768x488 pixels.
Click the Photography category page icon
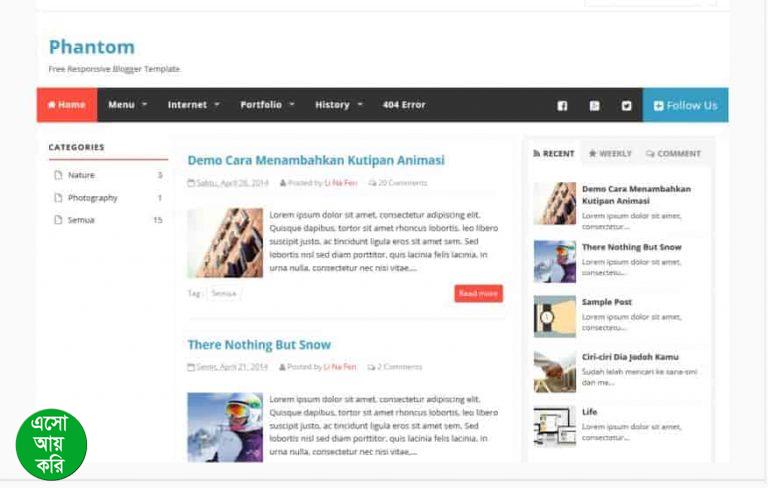(x=58, y=197)
